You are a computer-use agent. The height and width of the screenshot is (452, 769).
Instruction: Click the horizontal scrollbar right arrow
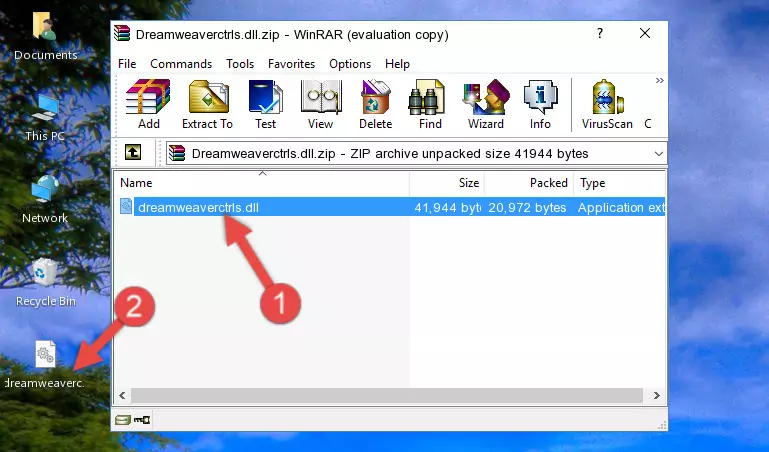(x=656, y=395)
